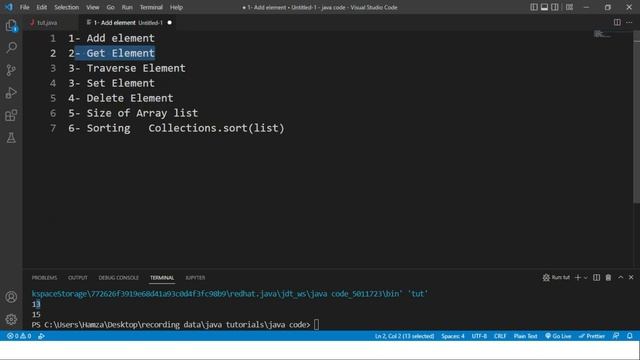640x360 pixels.
Task: Open the Run and Debug view
Action: click(x=11, y=93)
